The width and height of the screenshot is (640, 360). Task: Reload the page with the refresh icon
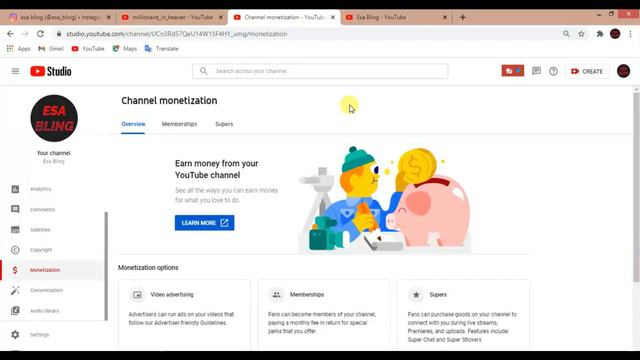[40, 34]
